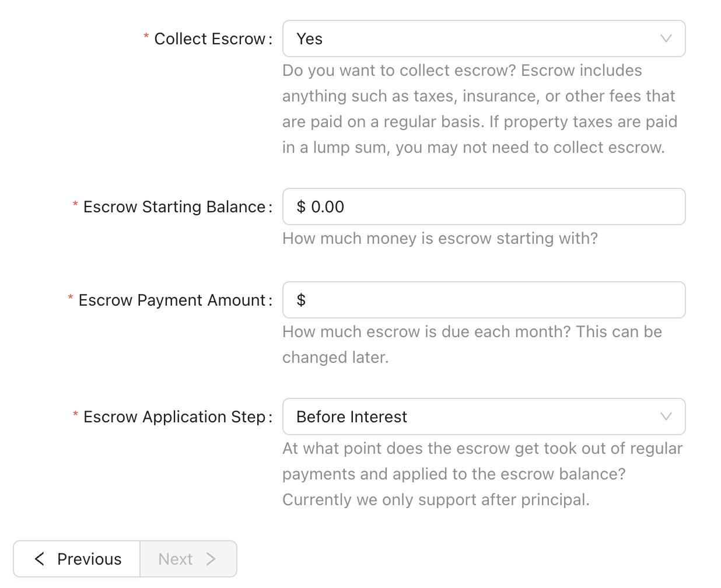Expand the Escrow Application Step dropdown

coord(484,416)
